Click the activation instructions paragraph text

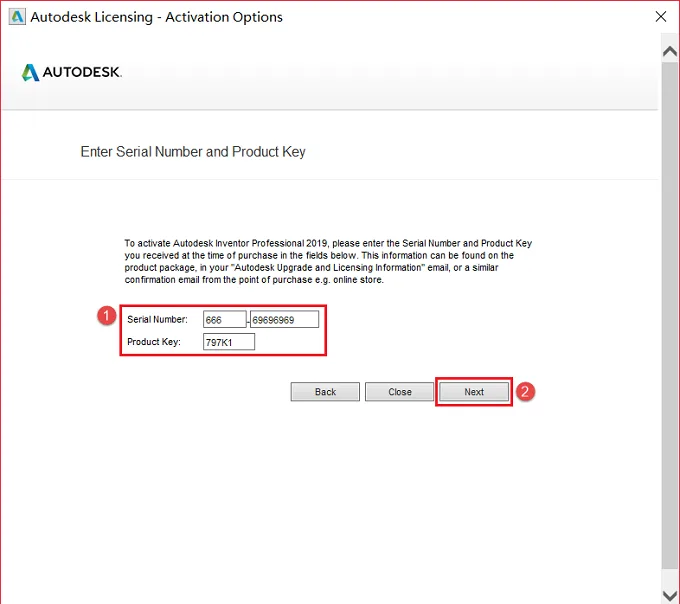pyautogui.click(x=328, y=261)
